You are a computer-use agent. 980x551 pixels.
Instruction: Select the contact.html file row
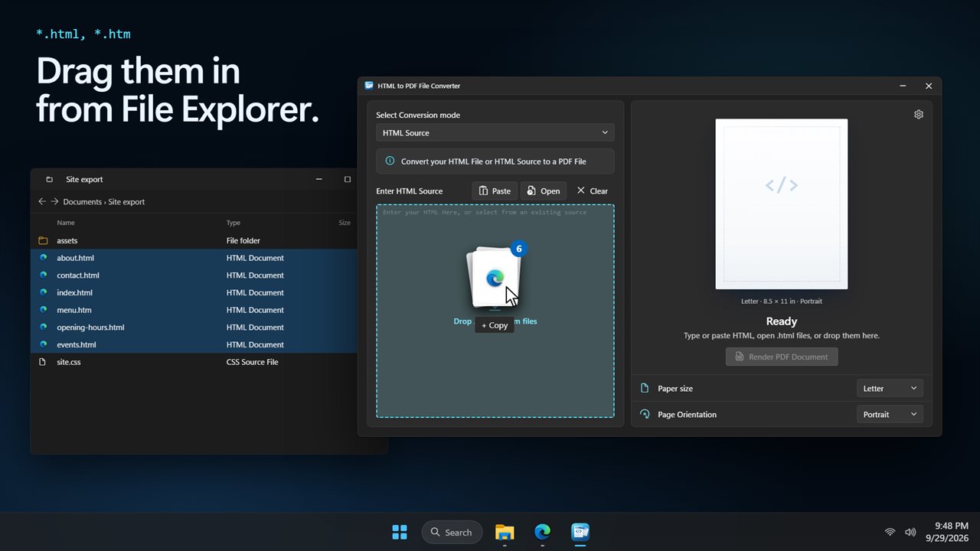194,275
